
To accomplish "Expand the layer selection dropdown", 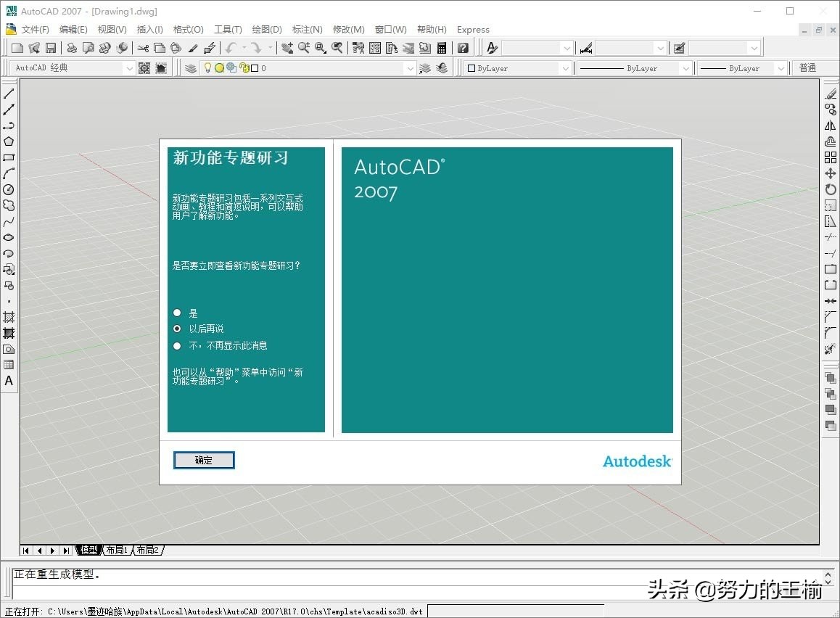I will point(410,67).
